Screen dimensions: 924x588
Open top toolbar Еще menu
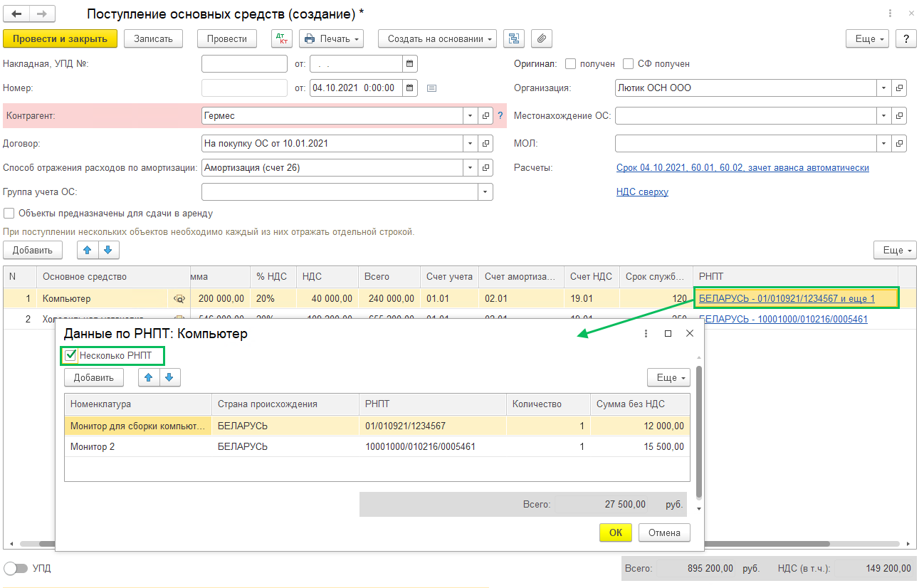pyautogui.click(x=867, y=38)
